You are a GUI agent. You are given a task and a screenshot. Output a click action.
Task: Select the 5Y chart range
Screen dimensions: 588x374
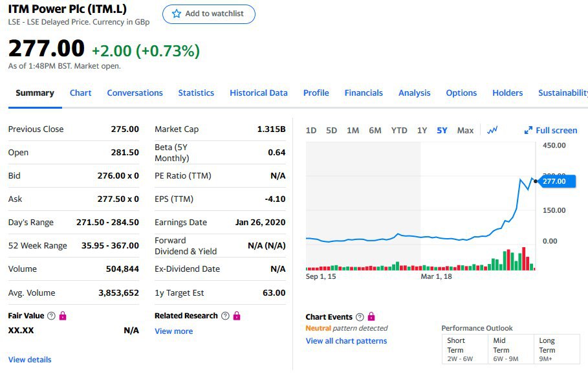(x=442, y=131)
